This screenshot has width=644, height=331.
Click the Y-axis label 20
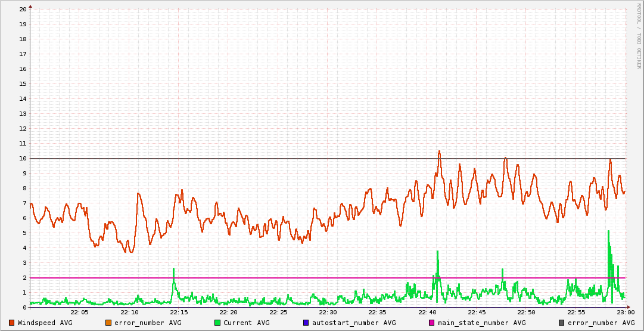[x=23, y=10]
